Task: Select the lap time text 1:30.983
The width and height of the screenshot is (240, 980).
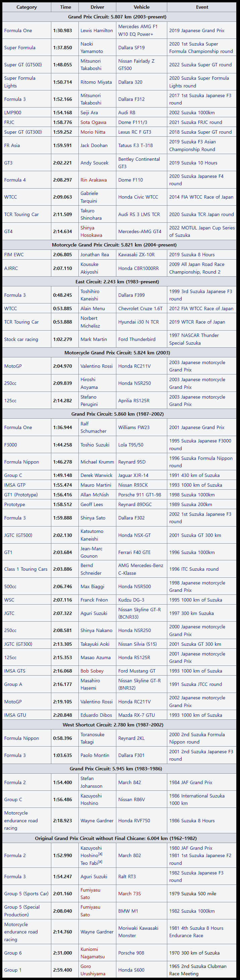Action: click(62, 30)
